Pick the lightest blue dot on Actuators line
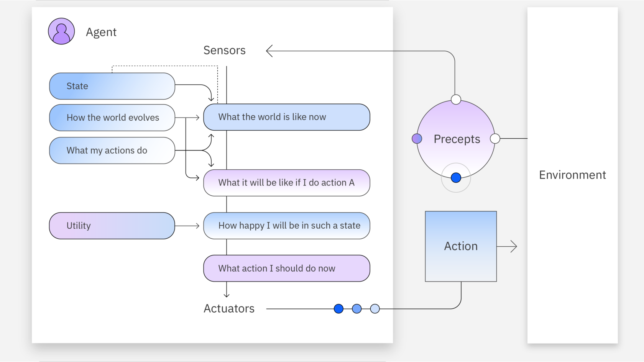Screen dimensions: 644x362 [x=375, y=309]
